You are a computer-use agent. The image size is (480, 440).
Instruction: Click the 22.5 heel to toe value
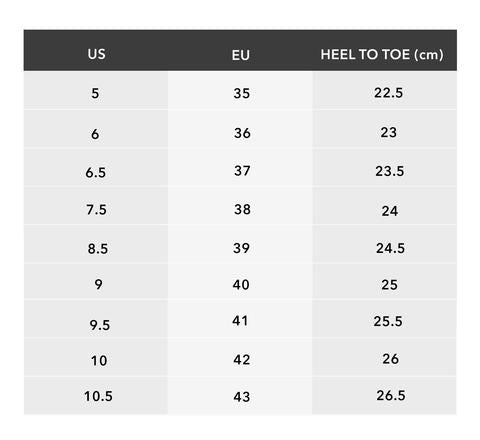click(388, 93)
